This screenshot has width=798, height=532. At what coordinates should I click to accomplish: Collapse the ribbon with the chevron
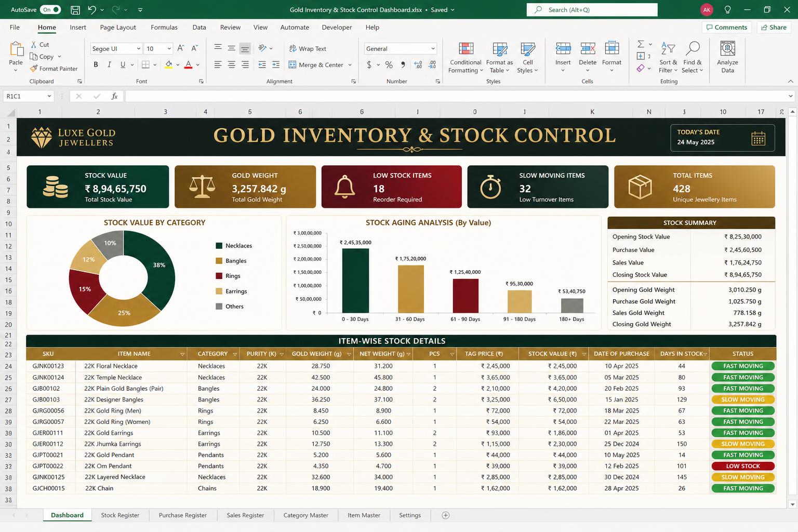(790, 82)
